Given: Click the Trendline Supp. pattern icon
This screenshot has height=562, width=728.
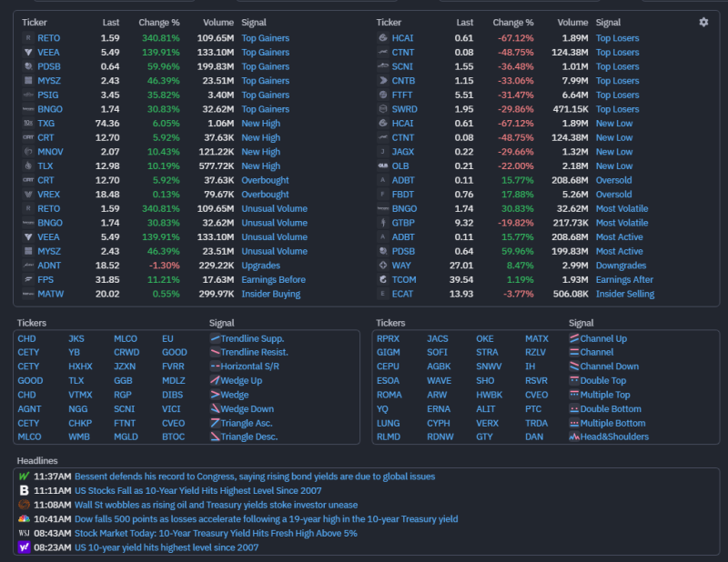Looking at the screenshot, I should (215, 338).
